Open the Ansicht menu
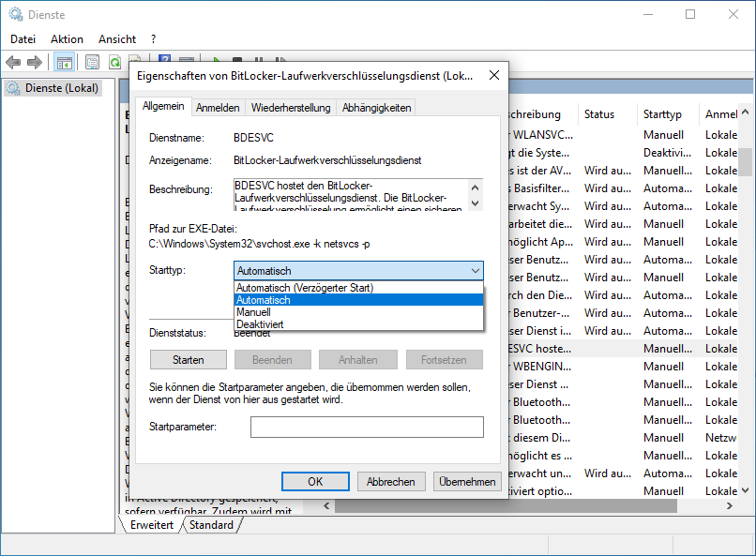The height and width of the screenshot is (556, 756). click(117, 39)
